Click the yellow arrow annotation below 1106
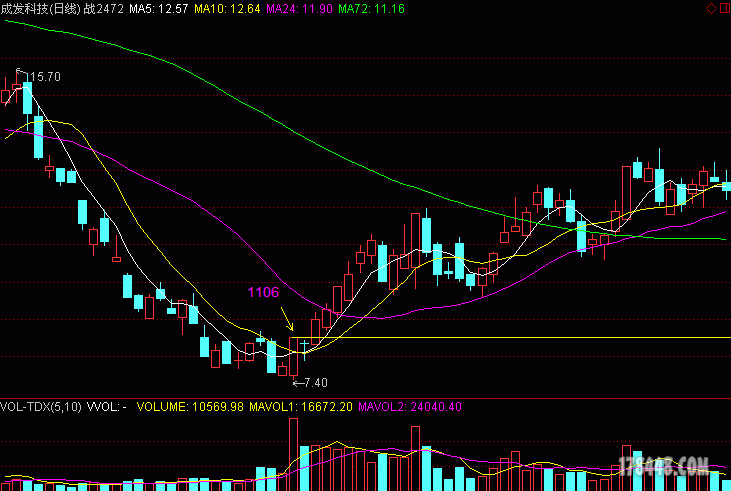731x491 pixels. pos(286,320)
